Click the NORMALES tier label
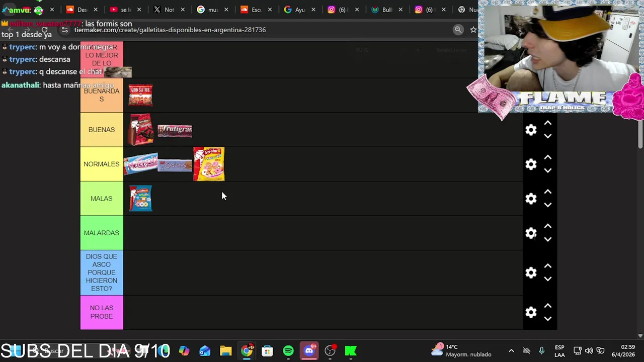Screen dimensions: 644x362 coord(102,164)
